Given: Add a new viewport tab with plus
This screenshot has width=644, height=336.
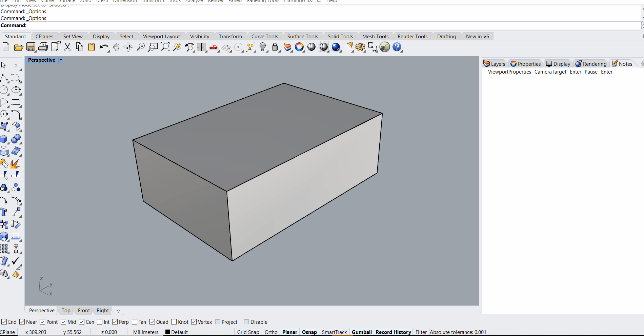Looking at the screenshot, I should tap(118, 311).
